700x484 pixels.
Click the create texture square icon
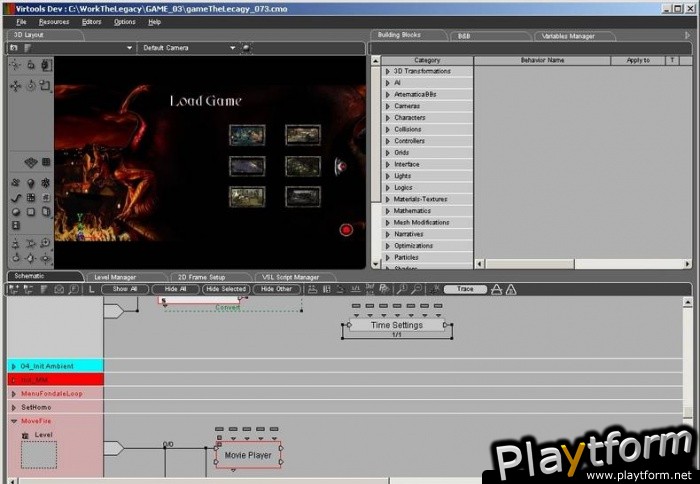click(x=30, y=212)
